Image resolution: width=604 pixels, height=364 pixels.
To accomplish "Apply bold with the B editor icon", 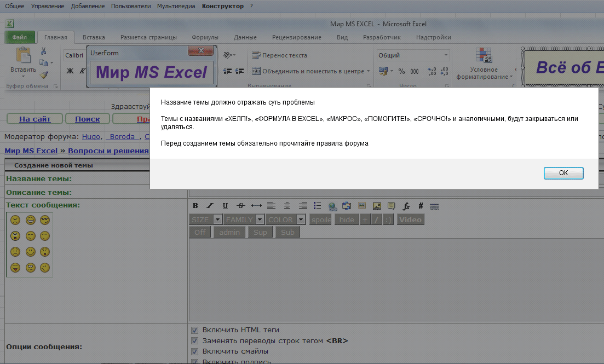I will (195, 206).
